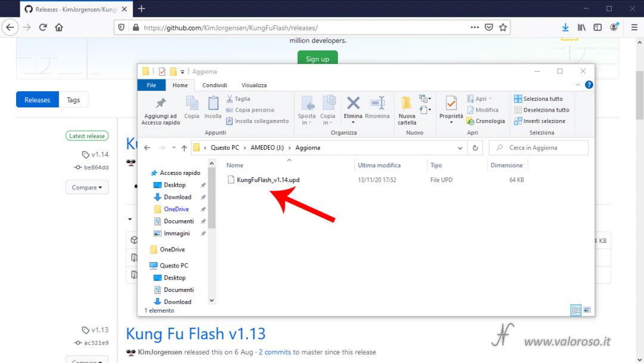
Task: Click Cronologia history icon
Action: point(486,121)
